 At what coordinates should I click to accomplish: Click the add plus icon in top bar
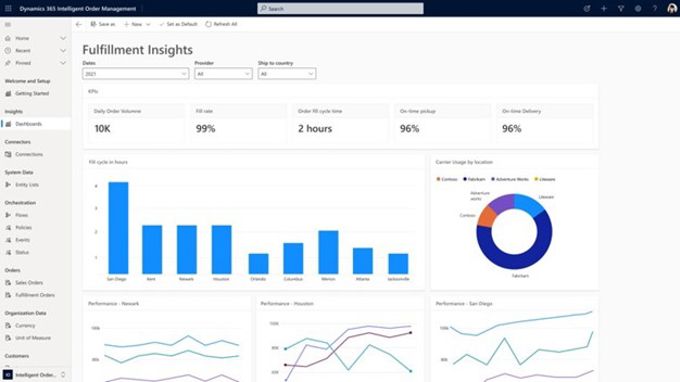(604, 8)
